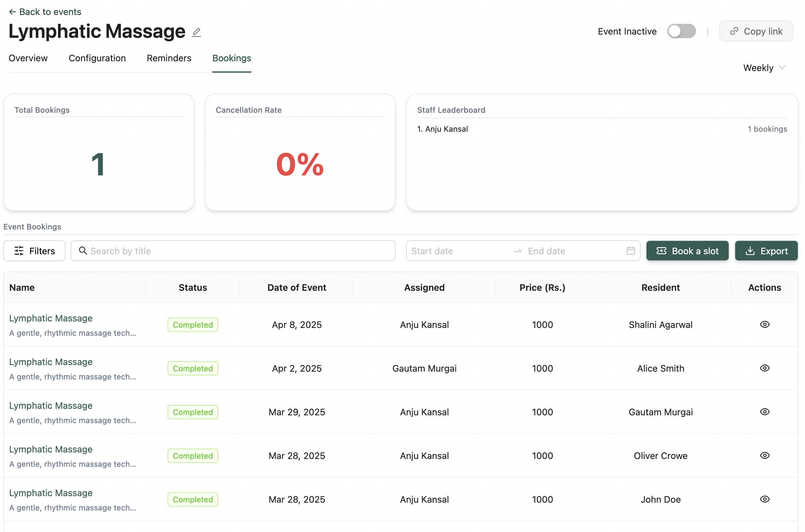This screenshot has height=532, width=805.
Task: Click the search magnifier icon
Action: click(x=83, y=251)
